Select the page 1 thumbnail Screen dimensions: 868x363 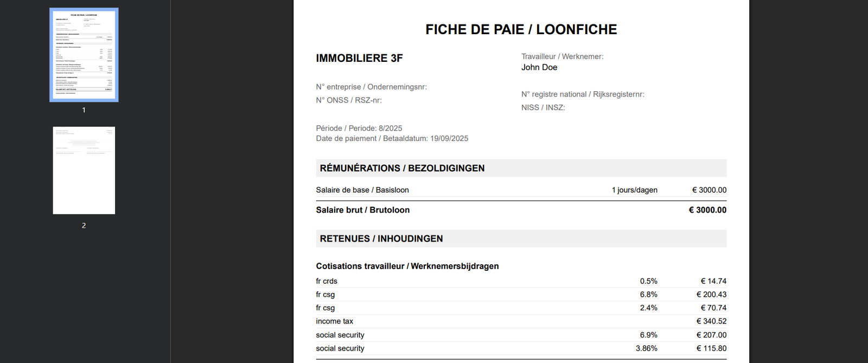(84, 55)
